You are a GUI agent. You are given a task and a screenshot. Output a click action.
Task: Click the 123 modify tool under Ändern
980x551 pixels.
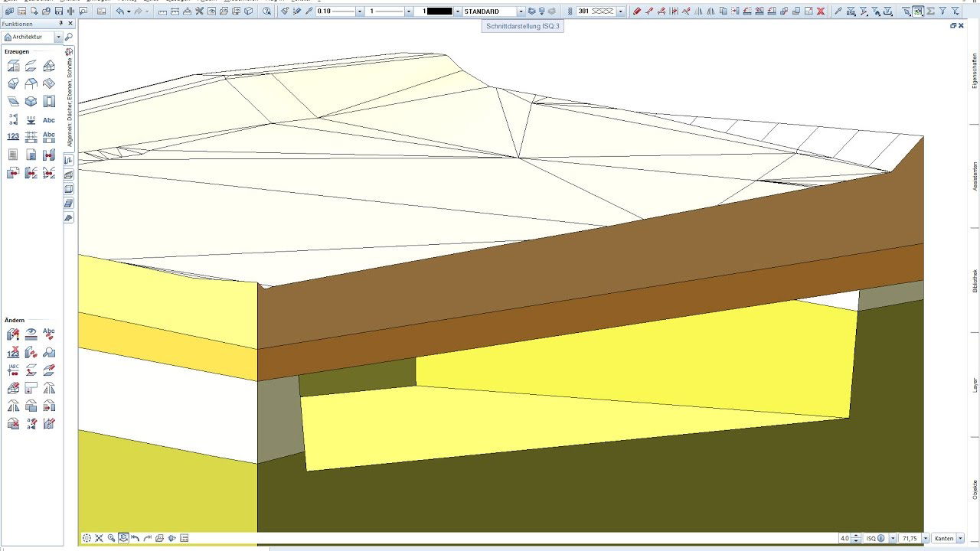click(13, 353)
